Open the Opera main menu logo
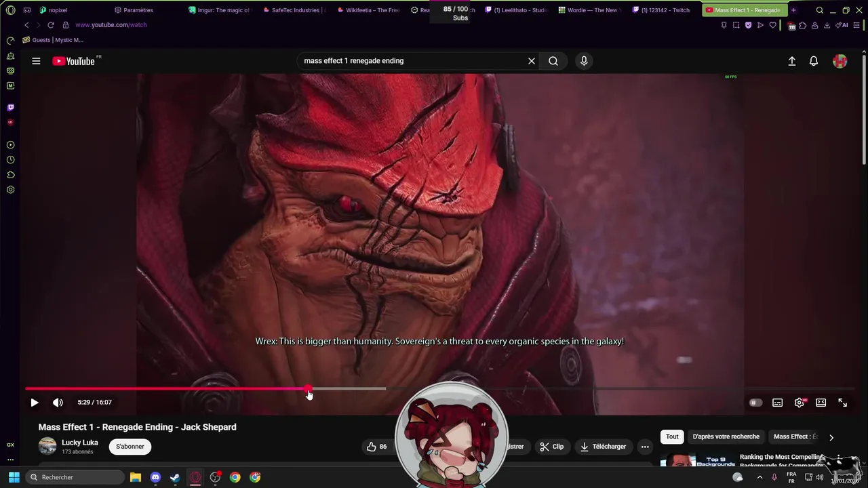 pos(10,10)
